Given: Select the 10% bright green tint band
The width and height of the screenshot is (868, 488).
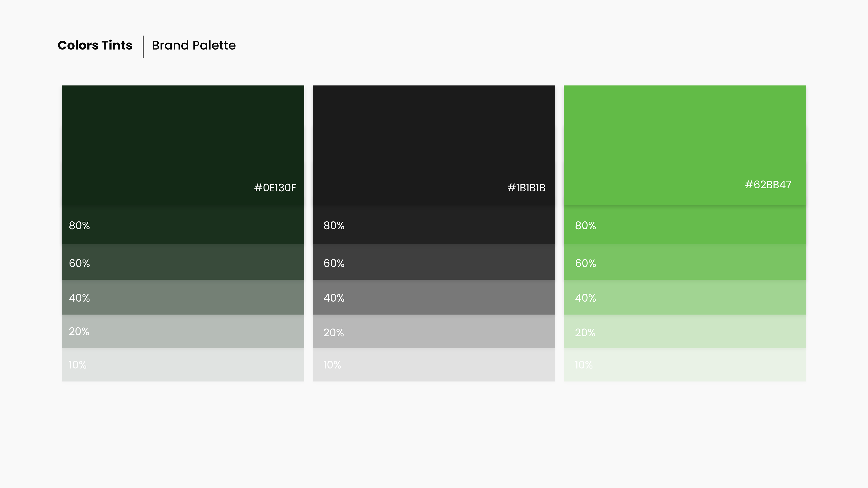Looking at the screenshot, I should click(x=685, y=365).
